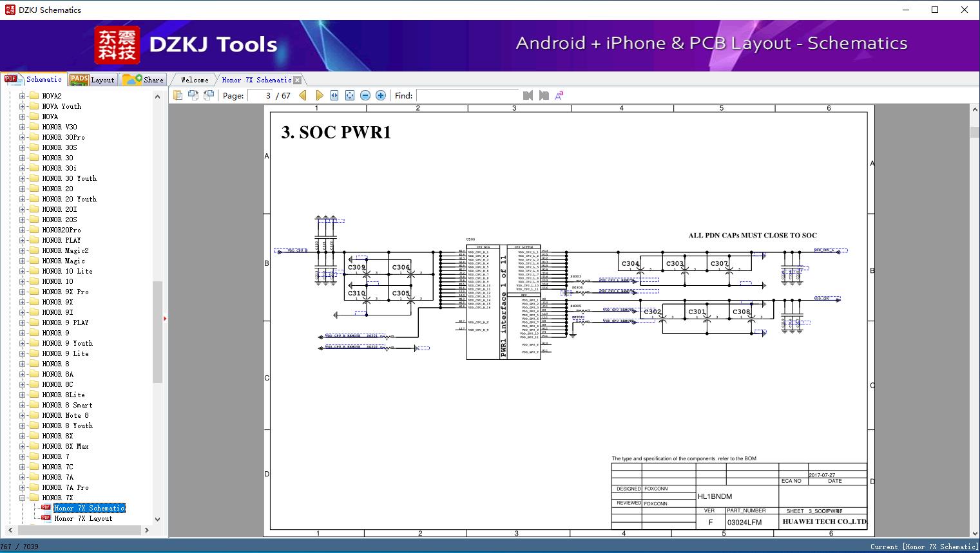Click the copy page icon in toolbar
Viewport: 980px width, 553px height.
pos(177,95)
